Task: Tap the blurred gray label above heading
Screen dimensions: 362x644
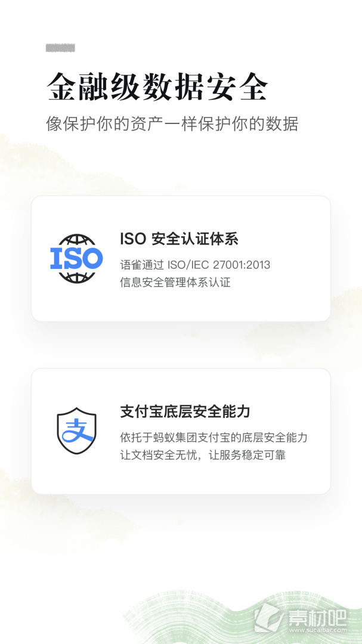Action: coord(60,48)
